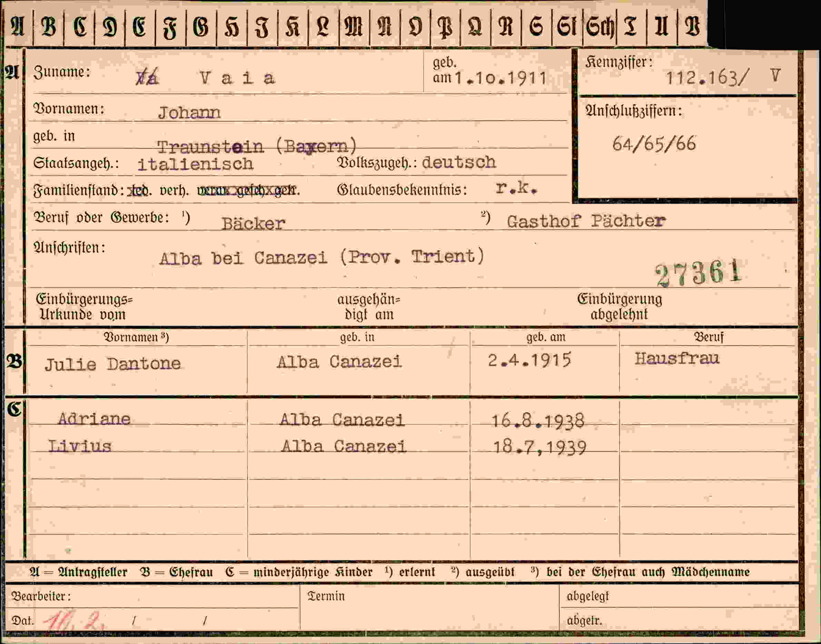Click the 'Beruf' column header
Viewport: 821px width, 644px height.
(709, 337)
